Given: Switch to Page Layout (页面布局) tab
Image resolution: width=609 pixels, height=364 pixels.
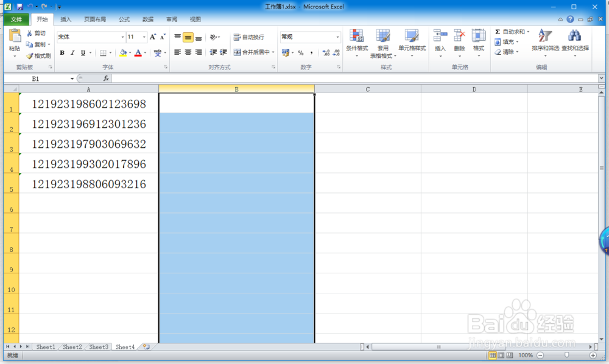Looking at the screenshot, I should [95, 19].
